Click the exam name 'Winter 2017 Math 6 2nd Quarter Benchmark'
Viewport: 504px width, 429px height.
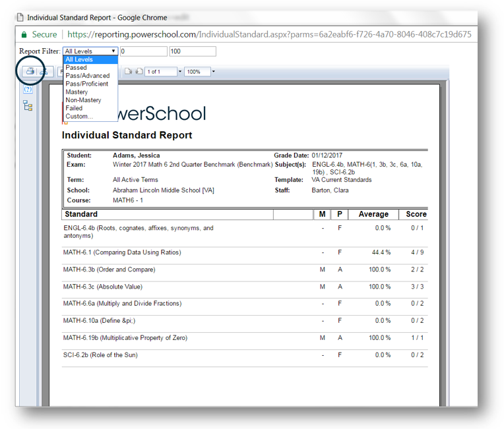pyautogui.click(x=174, y=164)
